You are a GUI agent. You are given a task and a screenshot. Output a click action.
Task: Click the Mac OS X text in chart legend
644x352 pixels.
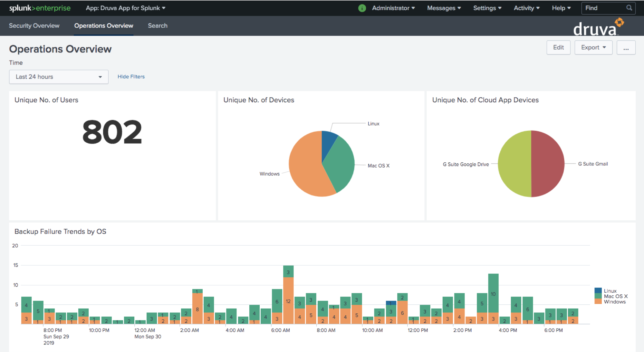coord(616,296)
